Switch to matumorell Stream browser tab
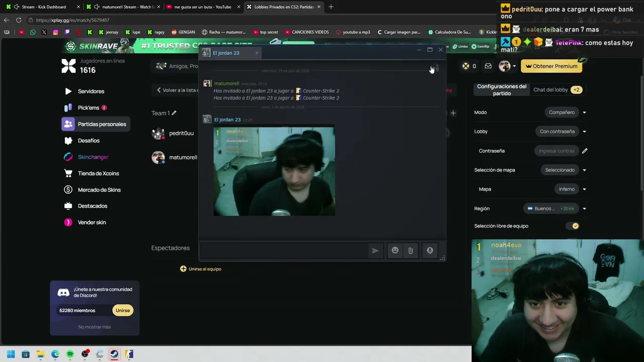644x362 pixels. pyautogui.click(x=123, y=7)
